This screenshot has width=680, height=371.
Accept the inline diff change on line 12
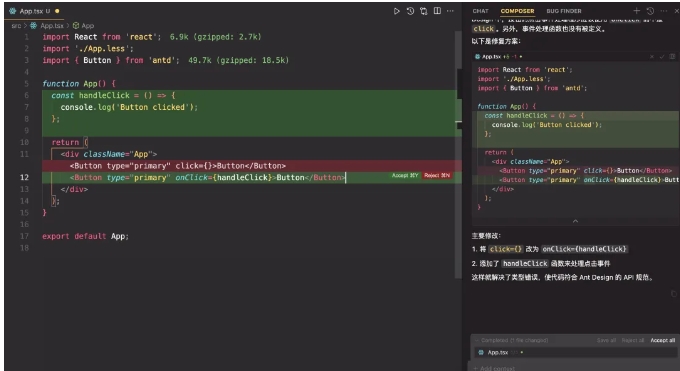[405, 175]
